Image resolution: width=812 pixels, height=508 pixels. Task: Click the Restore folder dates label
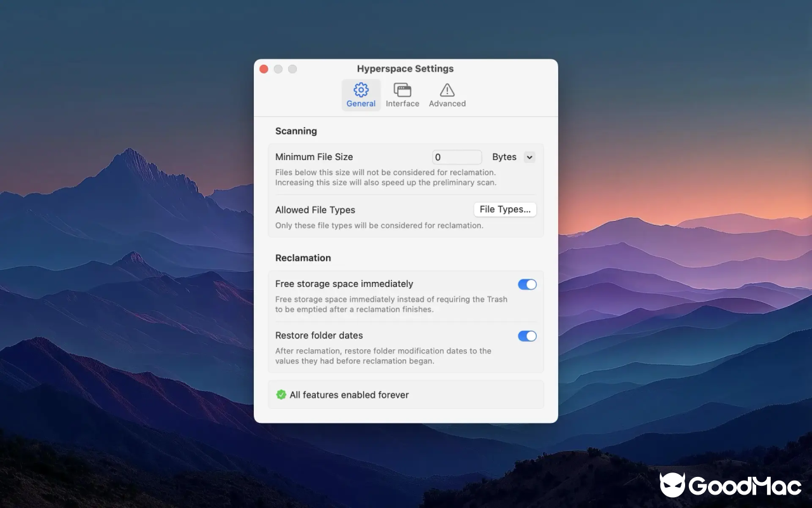319,335
